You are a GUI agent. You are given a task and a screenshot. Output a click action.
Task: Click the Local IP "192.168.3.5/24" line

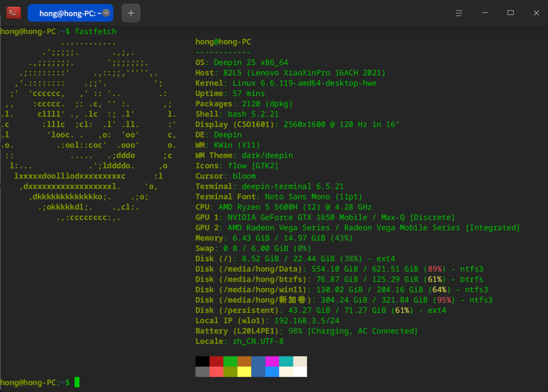267,321
